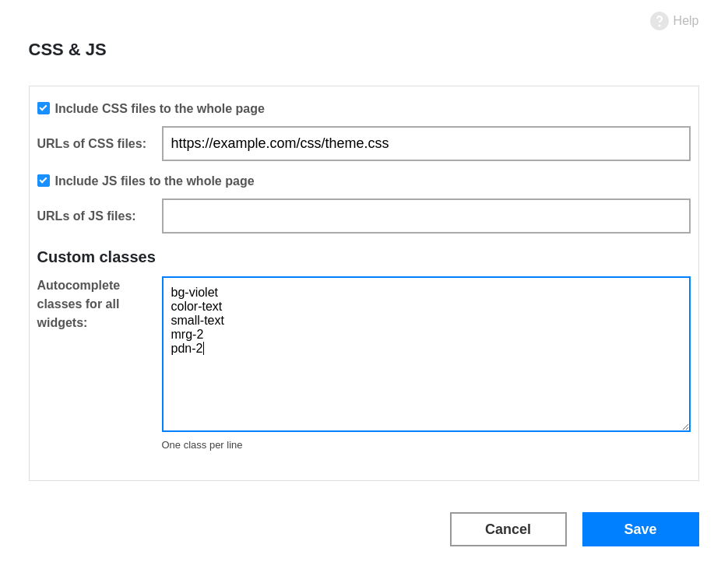Screen dimensions: 728x576
Task: Click the 'Autocomplete classes for all widgets' label
Action: pos(78,304)
